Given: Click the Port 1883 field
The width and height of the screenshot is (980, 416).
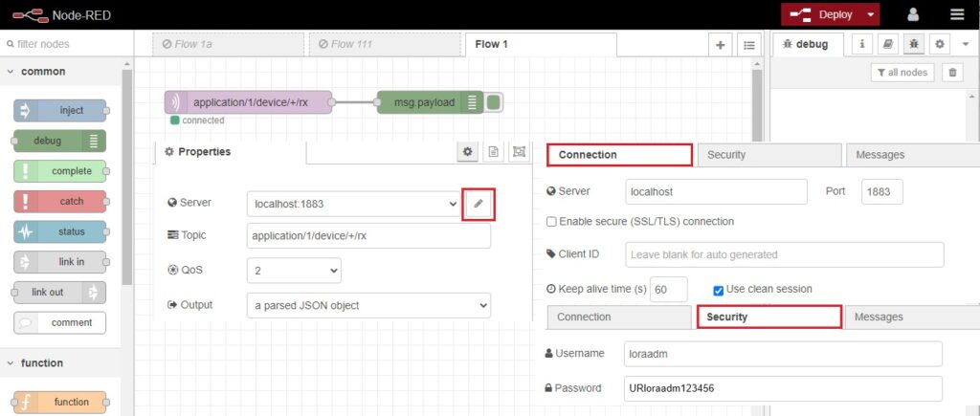Looking at the screenshot, I should click(881, 192).
